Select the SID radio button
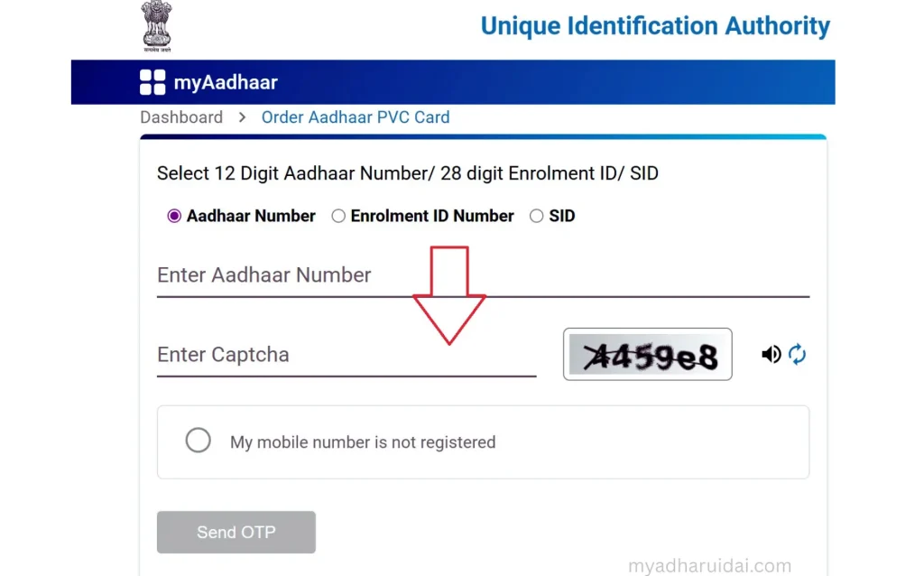 point(538,216)
